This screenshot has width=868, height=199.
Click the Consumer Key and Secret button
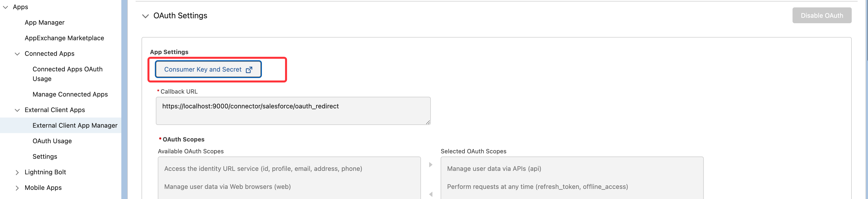tap(203, 69)
